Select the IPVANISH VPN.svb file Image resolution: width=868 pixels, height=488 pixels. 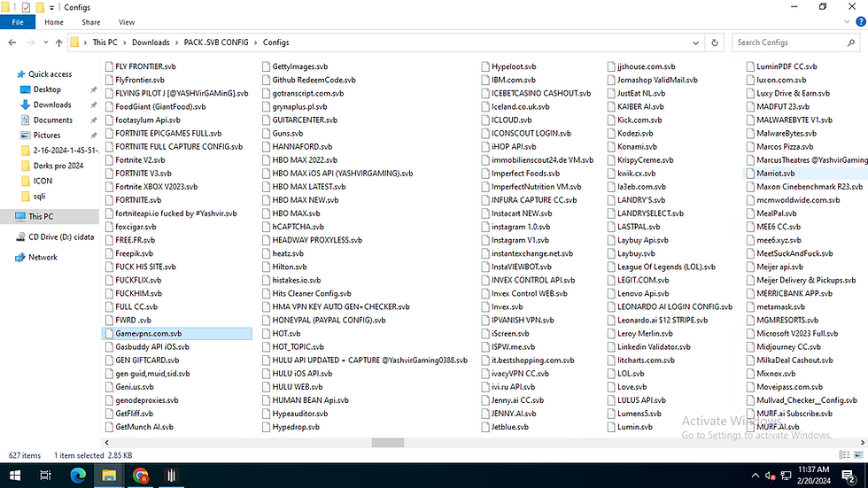point(517,321)
